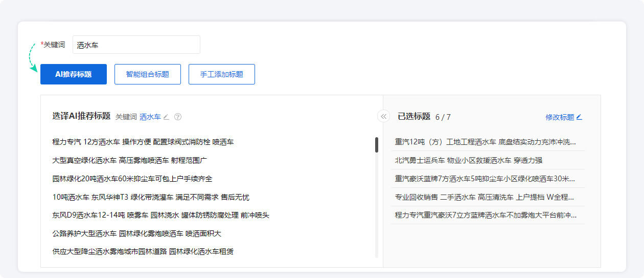Select the 程力专汽 12方洒水车 title

pyautogui.click(x=143, y=142)
